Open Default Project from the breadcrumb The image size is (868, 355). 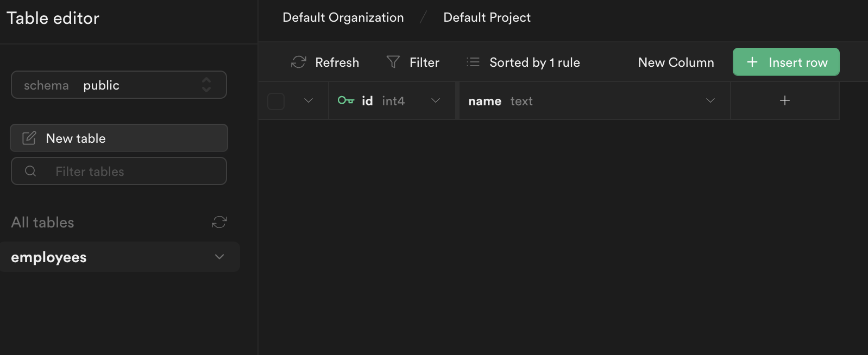click(x=486, y=17)
